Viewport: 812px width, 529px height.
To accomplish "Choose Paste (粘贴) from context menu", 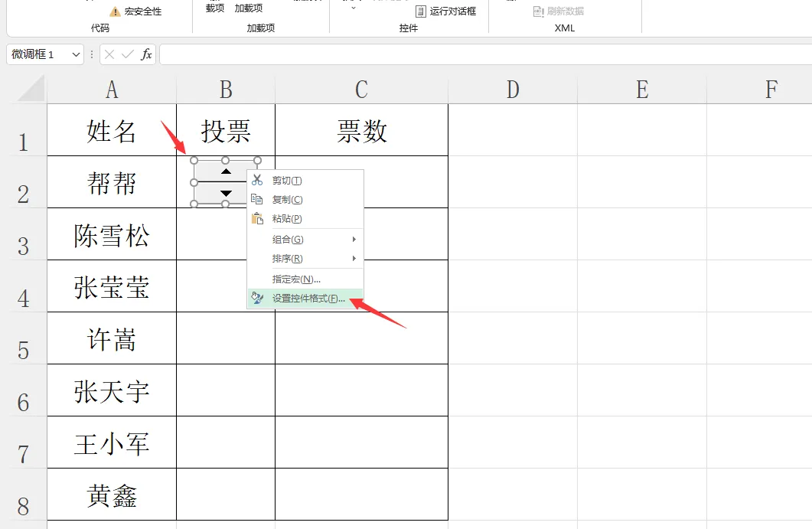I will coord(305,219).
